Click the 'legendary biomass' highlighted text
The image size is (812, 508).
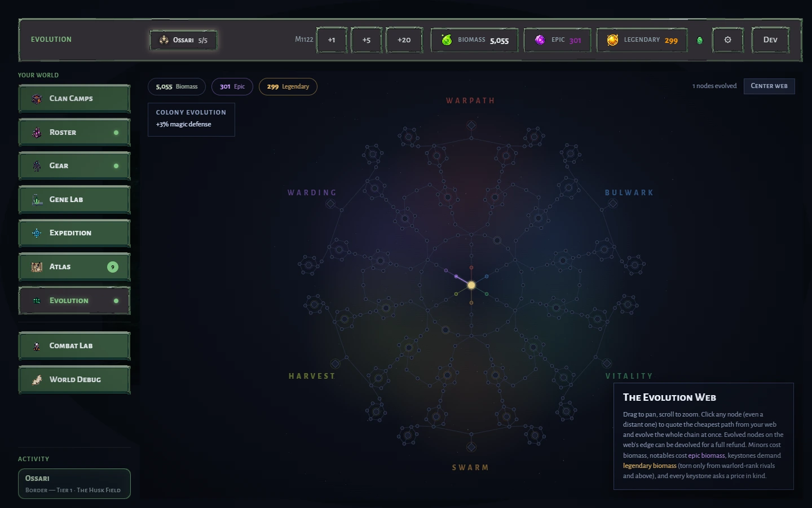click(650, 466)
